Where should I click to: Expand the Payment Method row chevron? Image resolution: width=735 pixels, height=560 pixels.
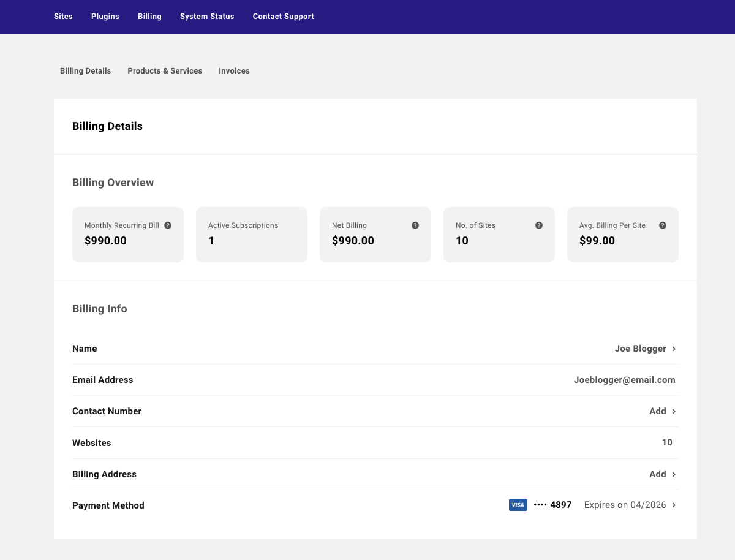674,505
